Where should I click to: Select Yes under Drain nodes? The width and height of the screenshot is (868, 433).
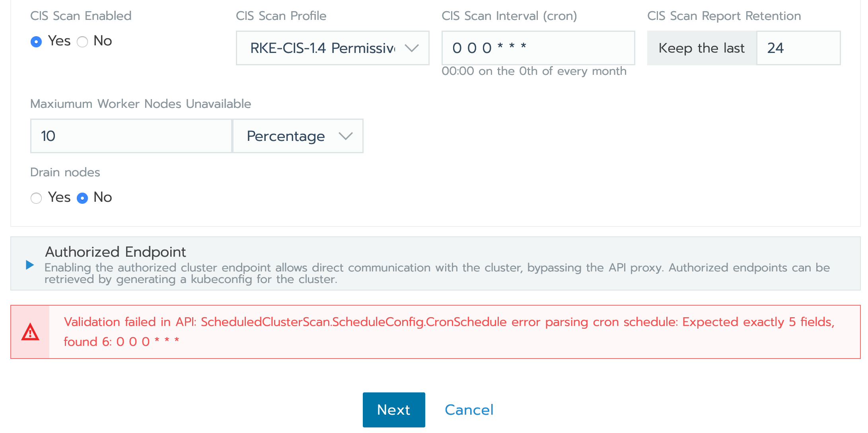[x=36, y=198]
